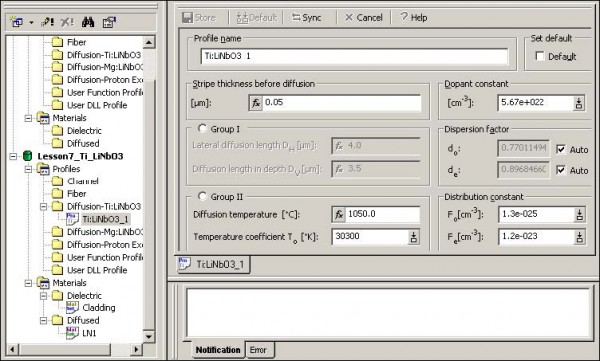This screenshot has height=361, width=600.
Task: Click the delete item toolbar icon
Action: click(x=67, y=22)
